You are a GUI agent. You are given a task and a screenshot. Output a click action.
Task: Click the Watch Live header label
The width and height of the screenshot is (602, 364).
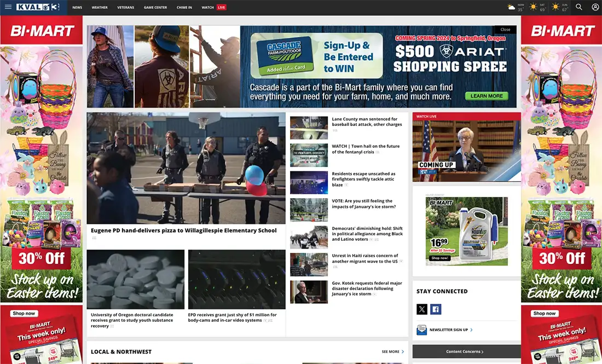click(426, 117)
